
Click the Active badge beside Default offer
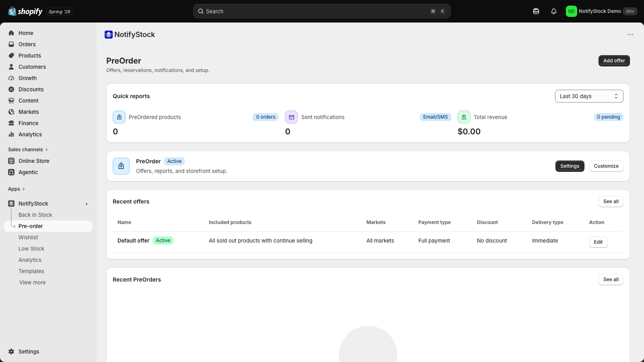tap(163, 241)
